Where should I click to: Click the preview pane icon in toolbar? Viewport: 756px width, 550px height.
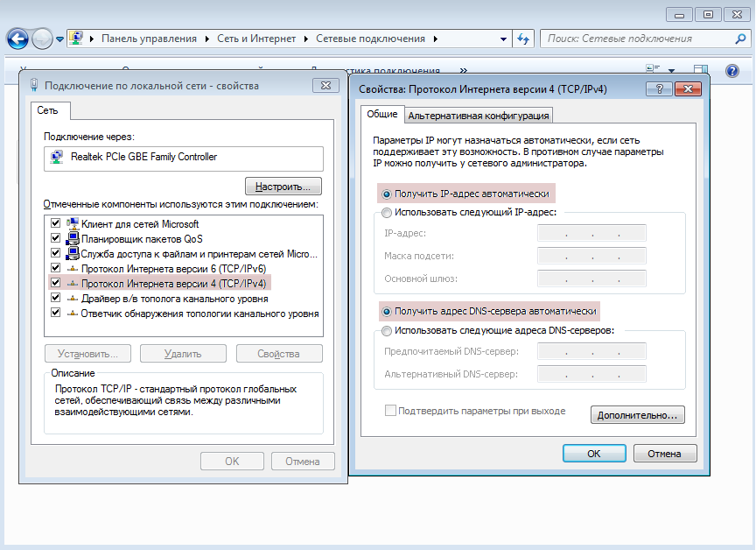click(x=700, y=70)
